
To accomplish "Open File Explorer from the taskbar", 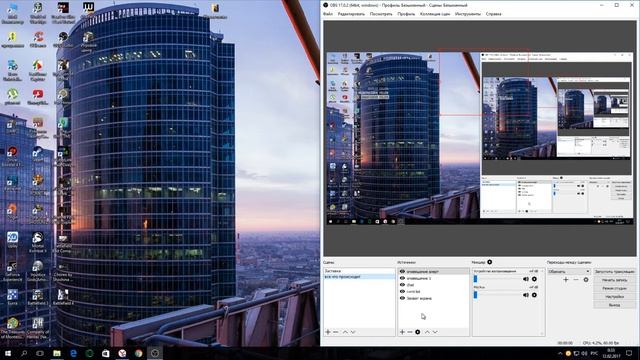I will click(x=57, y=353).
